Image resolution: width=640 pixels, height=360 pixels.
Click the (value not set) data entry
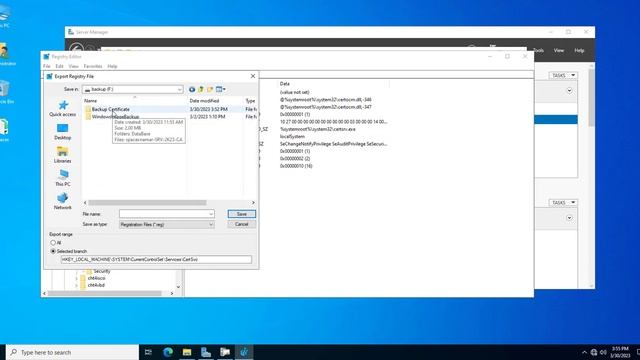[x=294, y=93]
